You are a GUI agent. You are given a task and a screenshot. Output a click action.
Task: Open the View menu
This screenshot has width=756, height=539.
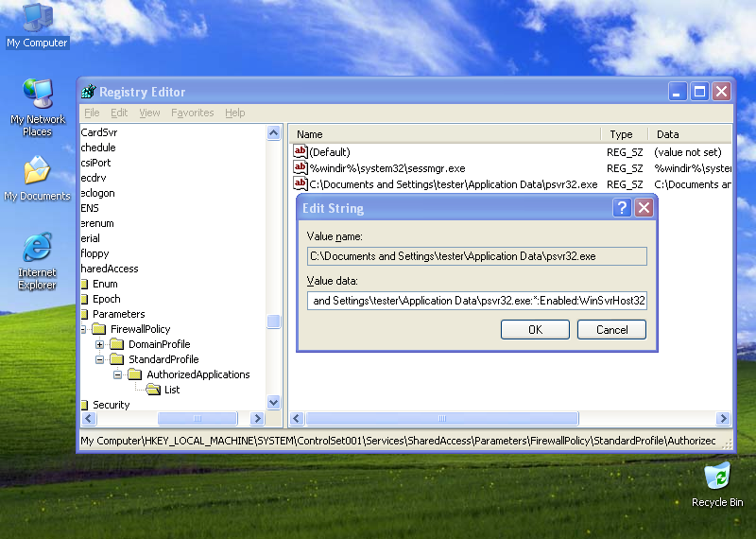coord(149,113)
